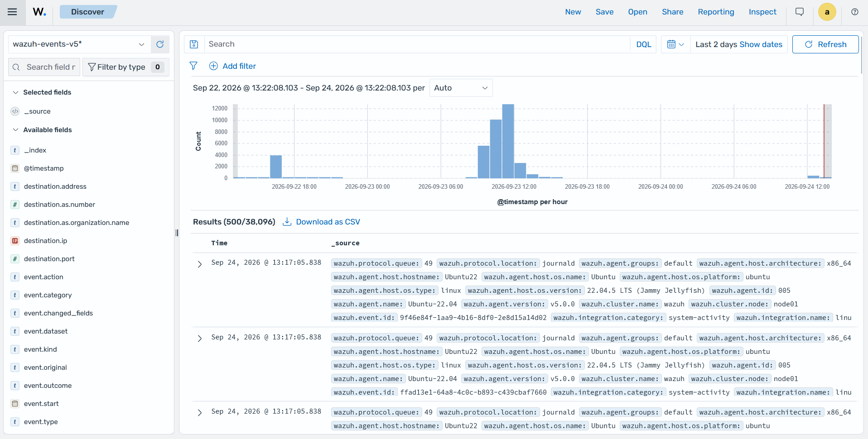Screen dimensions: 868x439
Task: Click the destination.ip IP type icon
Action: [15, 241]
